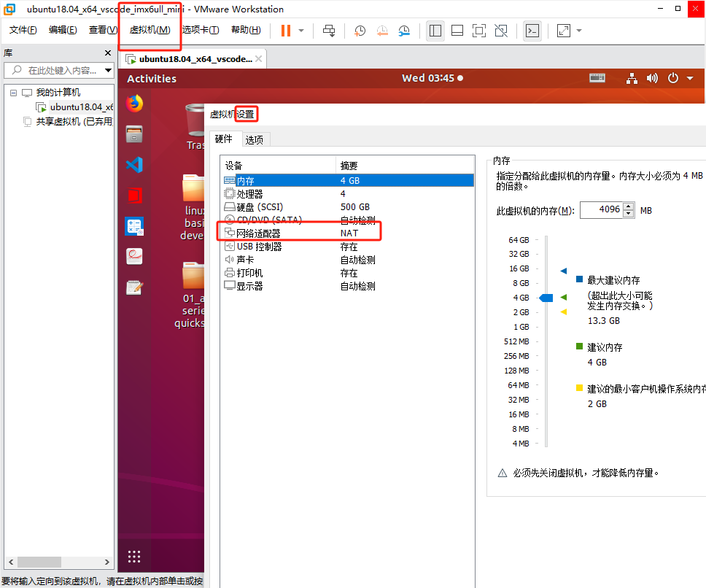
Task: Open the 编辑(E) menu
Action: click(x=63, y=30)
